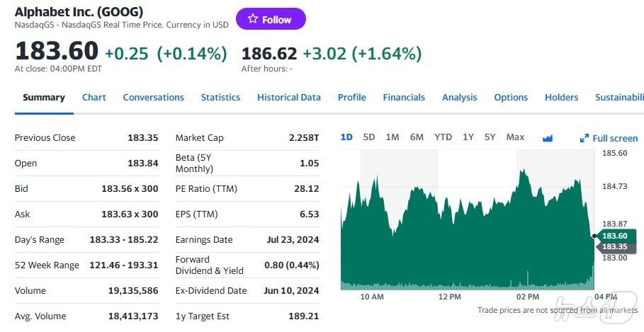644x332 pixels.
Task: Select the Options tab
Action: coord(511,98)
